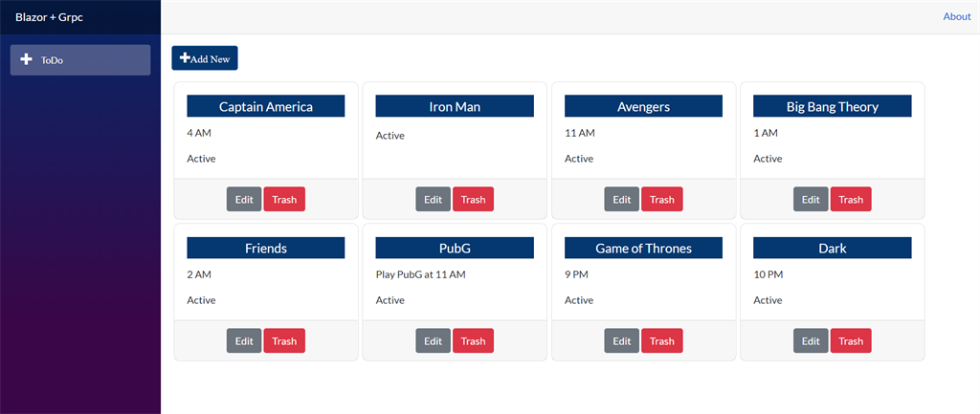
Task: Edit the Iron Man todo
Action: [433, 199]
